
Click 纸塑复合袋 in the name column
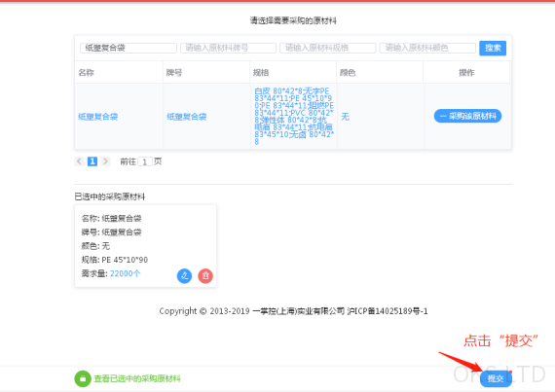tap(98, 117)
